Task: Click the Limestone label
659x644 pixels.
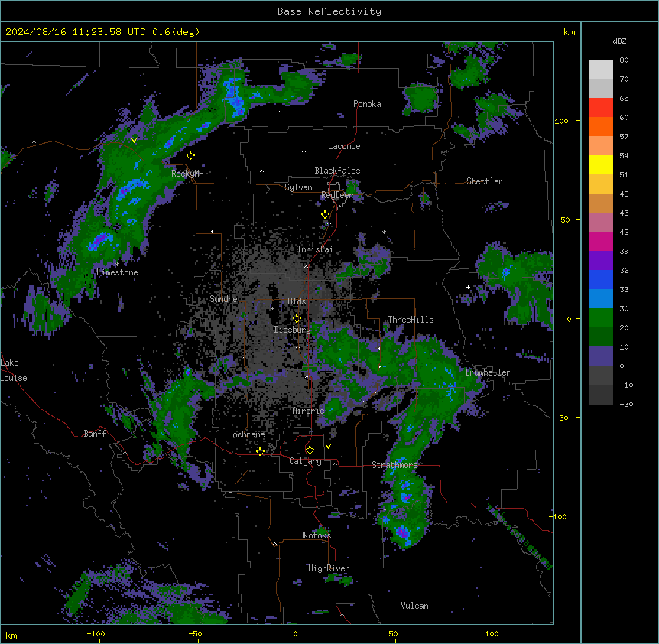Action: pos(117,272)
